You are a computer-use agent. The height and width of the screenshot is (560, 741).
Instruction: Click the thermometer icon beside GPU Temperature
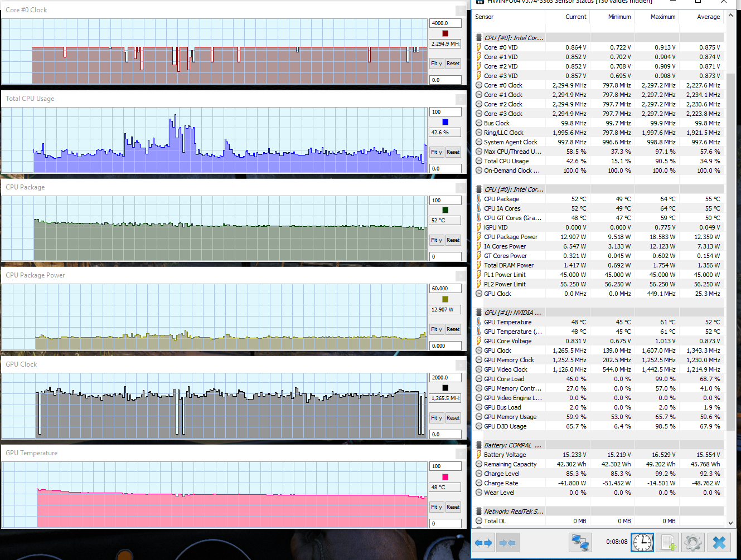pos(478,322)
